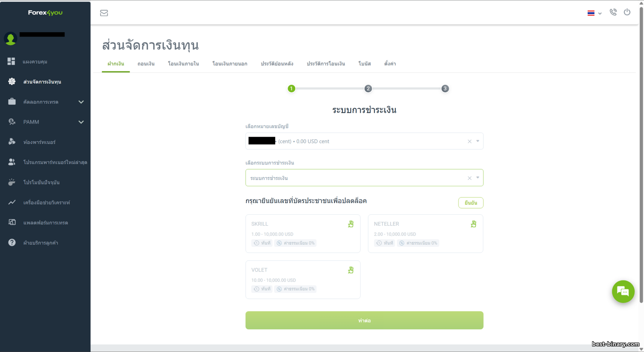
Task: Open the mail inbox envelope icon
Action: tap(104, 13)
